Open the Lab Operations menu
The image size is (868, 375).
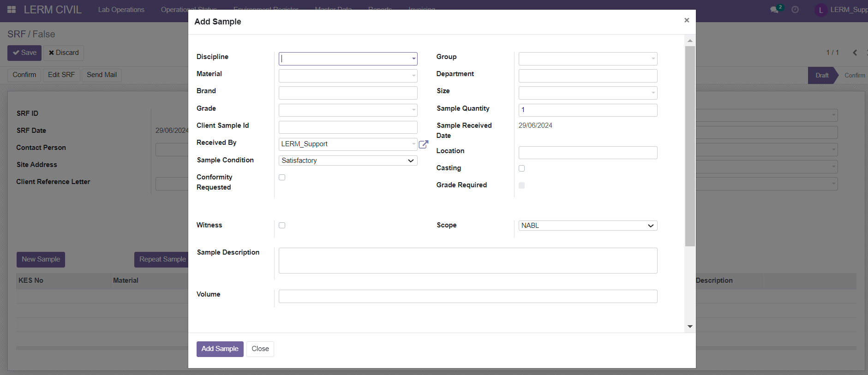click(121, 10)
